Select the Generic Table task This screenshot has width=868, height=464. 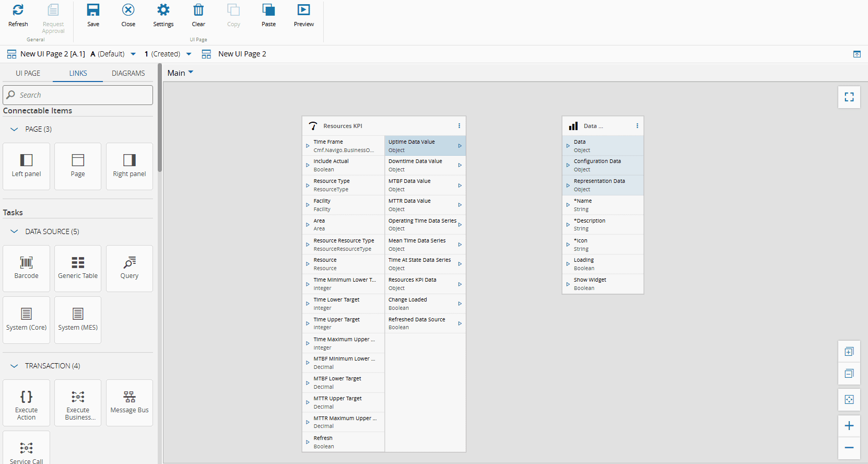click(78, 269)
